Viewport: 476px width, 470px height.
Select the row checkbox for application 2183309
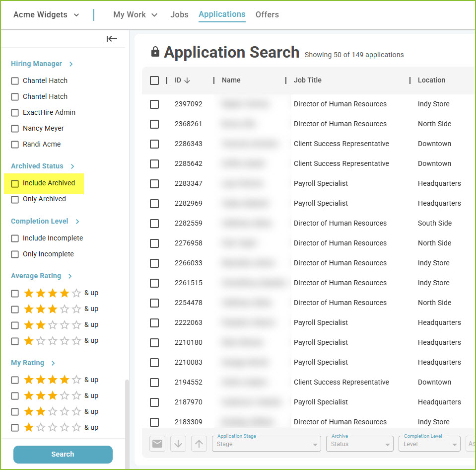click(x=154, y=422)
